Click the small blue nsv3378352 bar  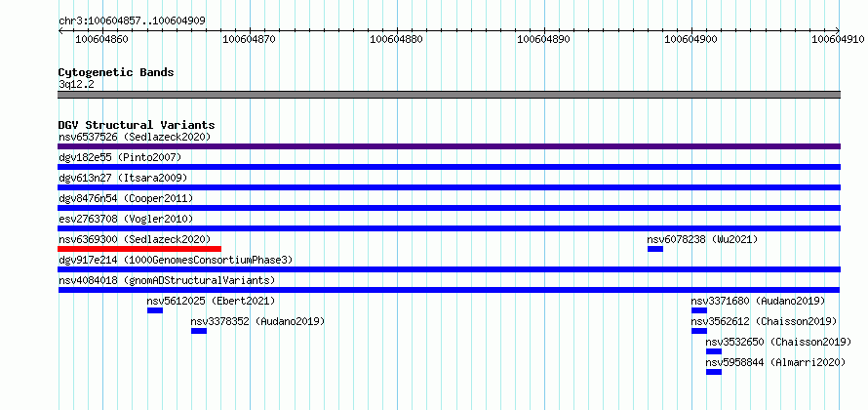(199, 331)
